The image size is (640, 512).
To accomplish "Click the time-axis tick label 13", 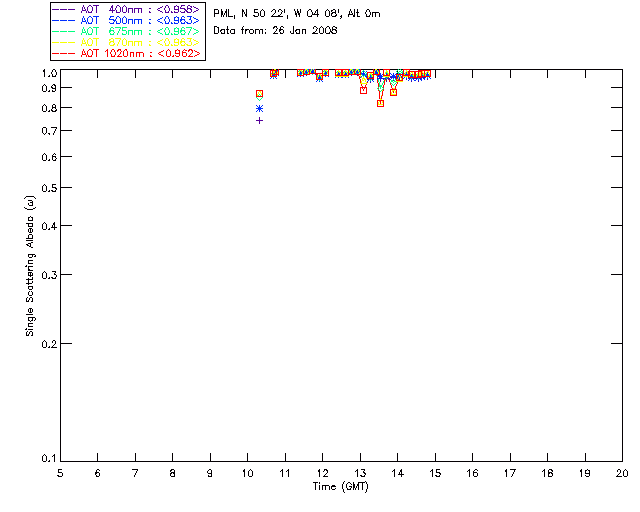I will (x=360, y=473).
